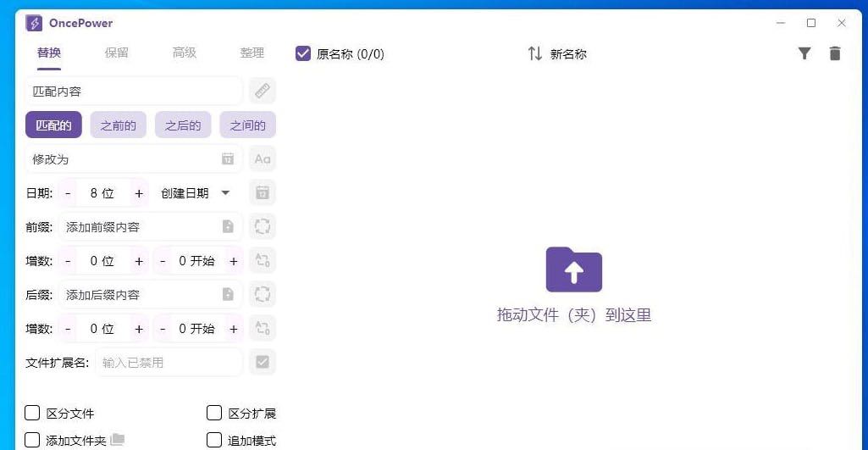Click the 匹配内容 input field
Viewport: 868px width, 450px height.
pos(133,91)
